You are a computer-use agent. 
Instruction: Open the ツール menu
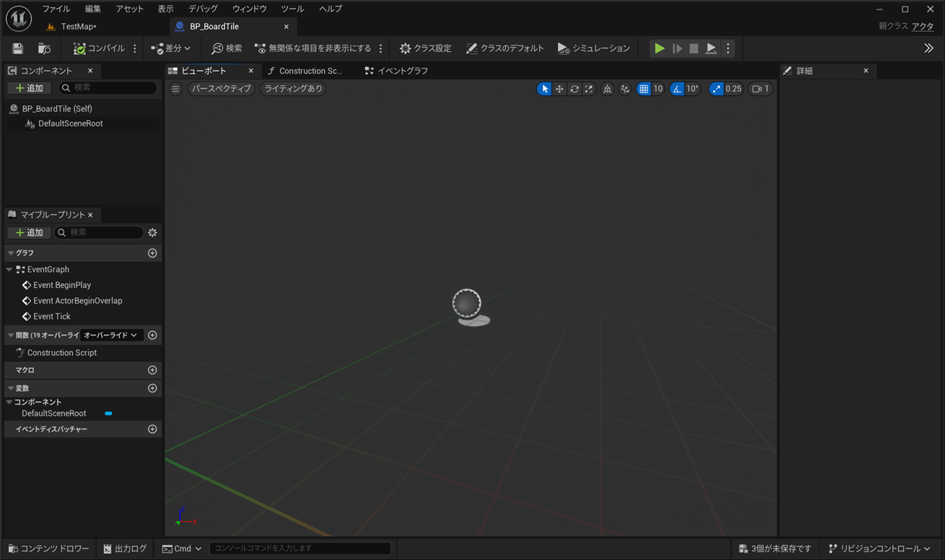292,9
